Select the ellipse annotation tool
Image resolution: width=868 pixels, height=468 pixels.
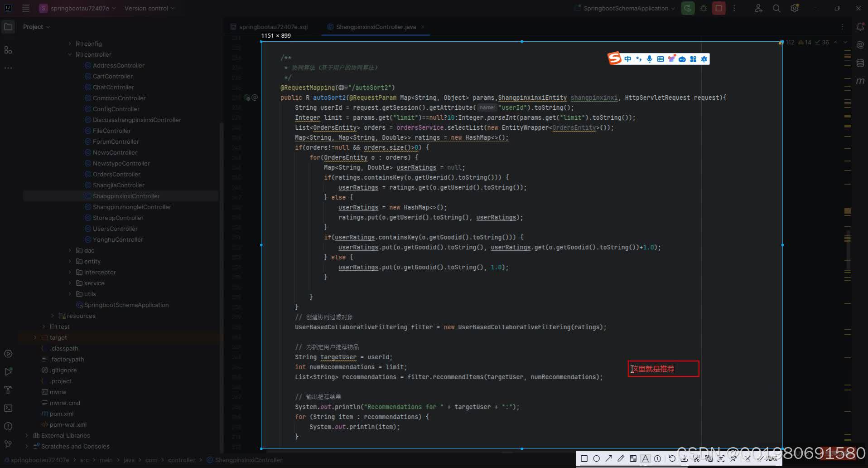click(x=597, y=458)
